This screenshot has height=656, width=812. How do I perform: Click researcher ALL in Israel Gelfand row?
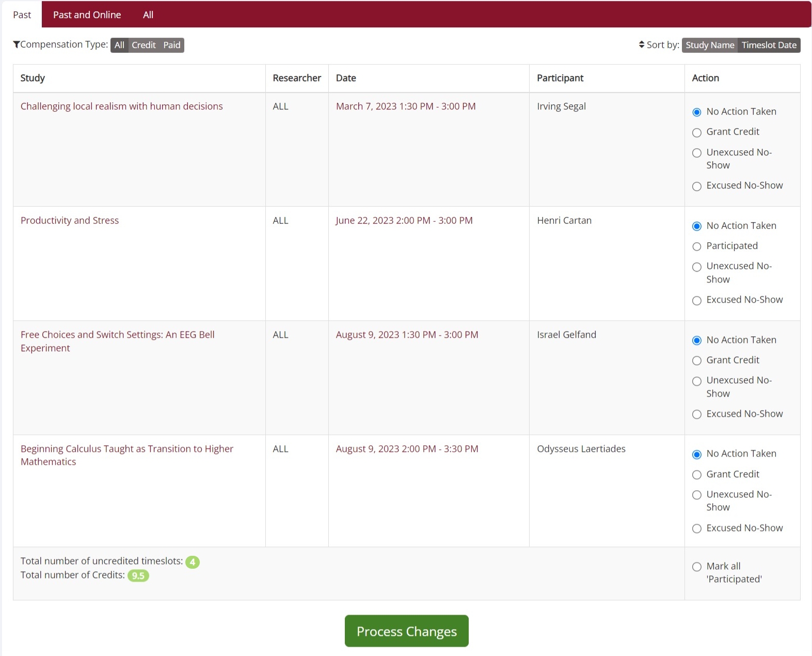[x=280, y=334]
